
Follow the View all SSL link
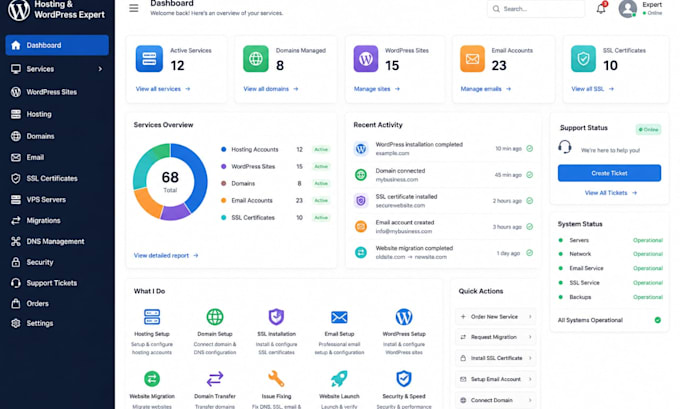(592, 89)
